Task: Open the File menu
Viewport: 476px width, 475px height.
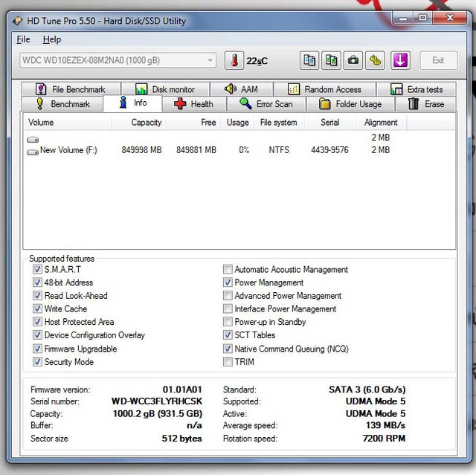Action: pyautogui.click(x=23, y=39)
